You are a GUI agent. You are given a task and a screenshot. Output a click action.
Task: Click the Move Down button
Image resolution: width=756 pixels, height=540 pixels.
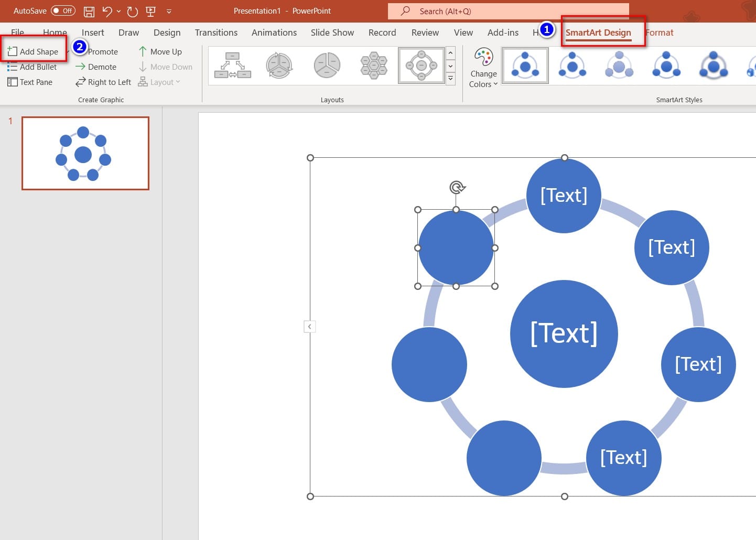[165, 67]
